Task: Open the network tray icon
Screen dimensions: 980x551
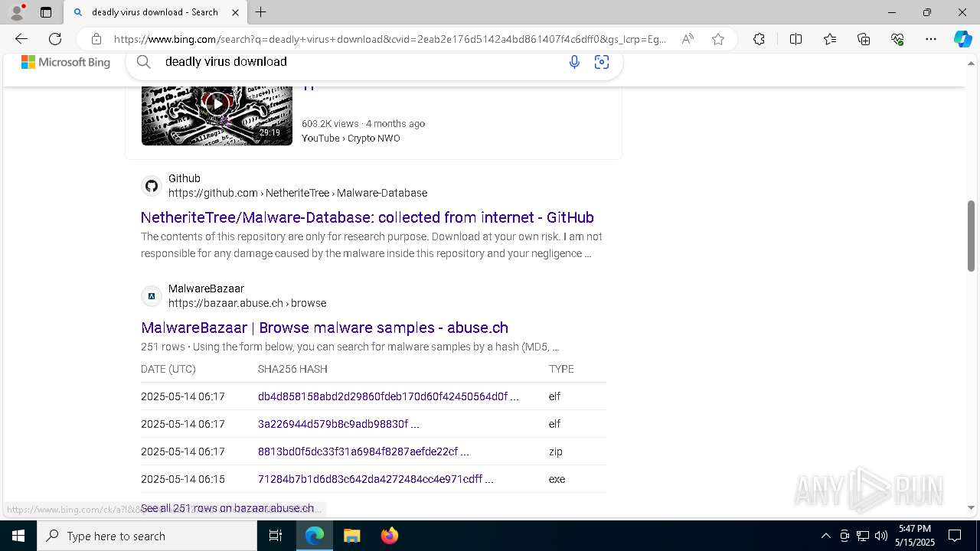Action: (863, 536)
